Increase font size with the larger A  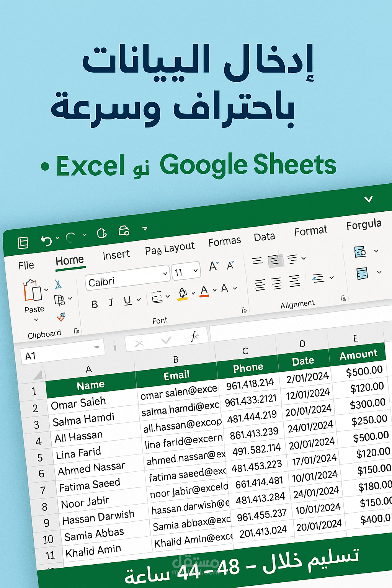tap(214, 266)
